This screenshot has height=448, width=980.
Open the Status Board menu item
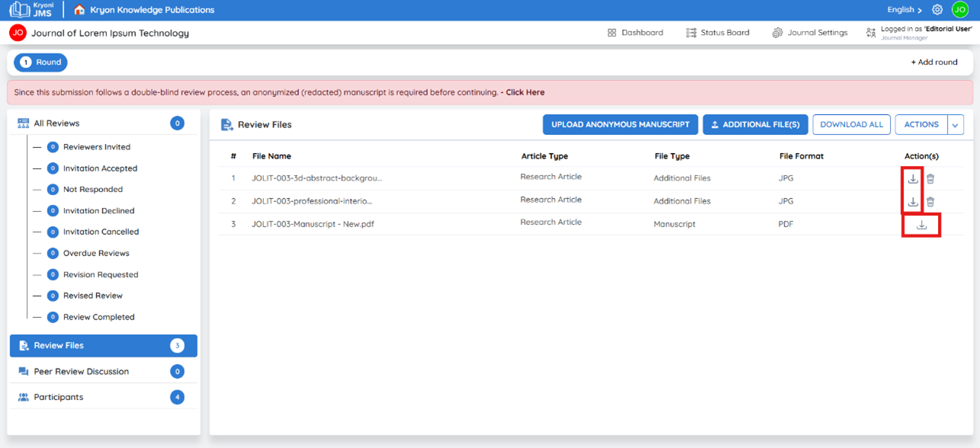(718, 33)
